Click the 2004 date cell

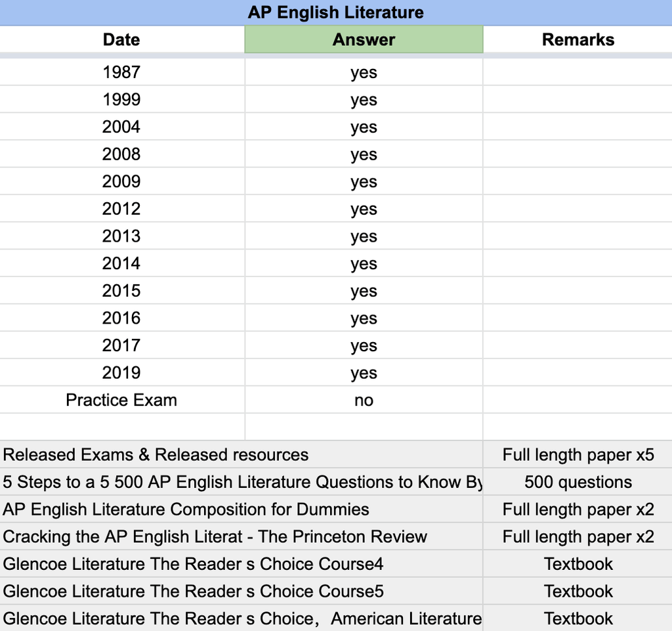pyautogui.click(x=121, y=127)
